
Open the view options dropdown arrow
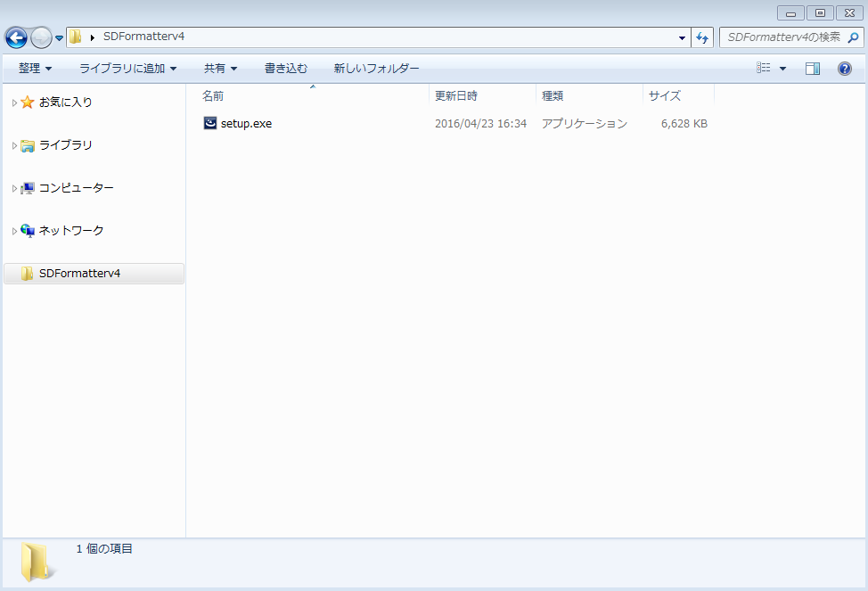pos(782,69)
